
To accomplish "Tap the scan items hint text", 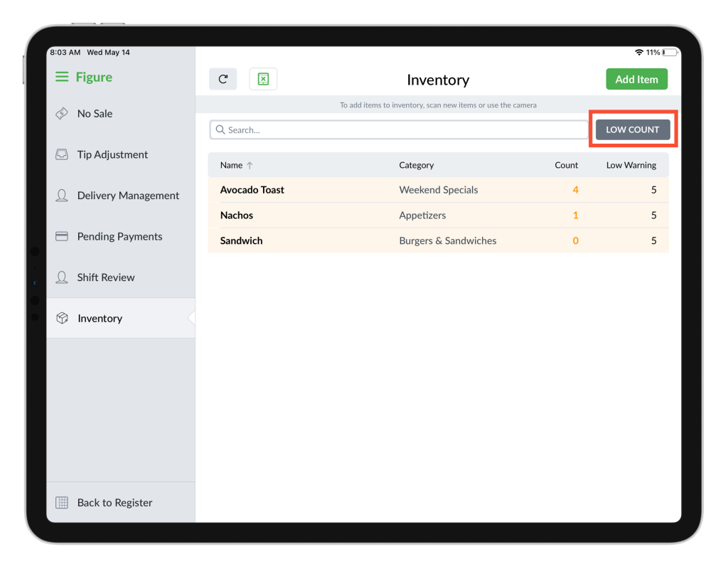I will pos(438,105).
